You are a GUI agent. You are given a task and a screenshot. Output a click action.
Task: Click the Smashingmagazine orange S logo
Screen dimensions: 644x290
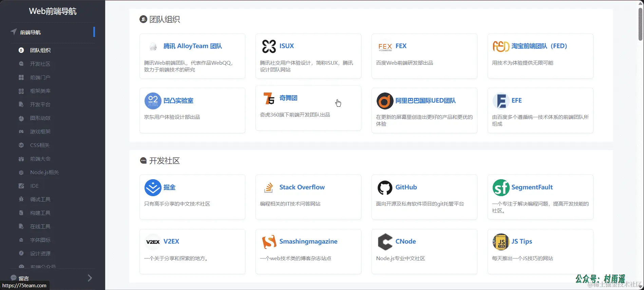[x=269, y=242]
